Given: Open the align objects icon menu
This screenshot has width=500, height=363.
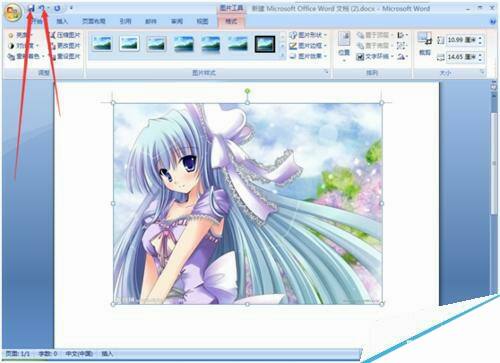Looking at the screenshot, I should [402, 35].
